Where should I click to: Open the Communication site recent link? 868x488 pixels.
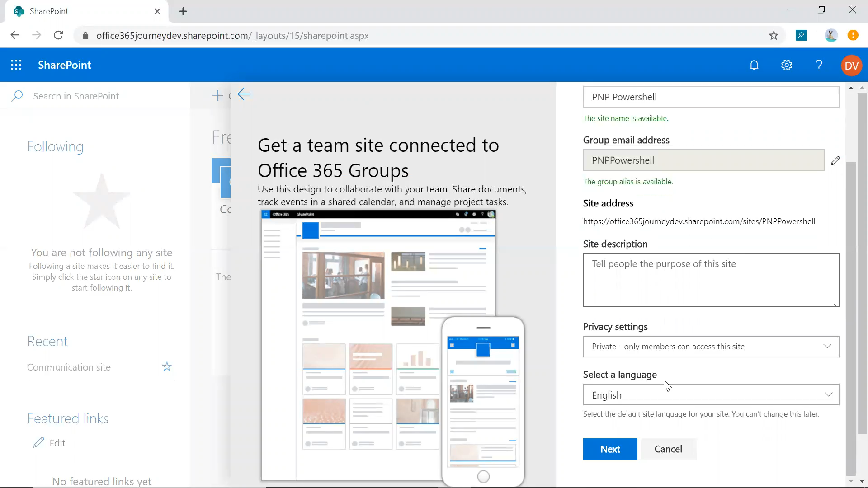[x=69, y=367]
